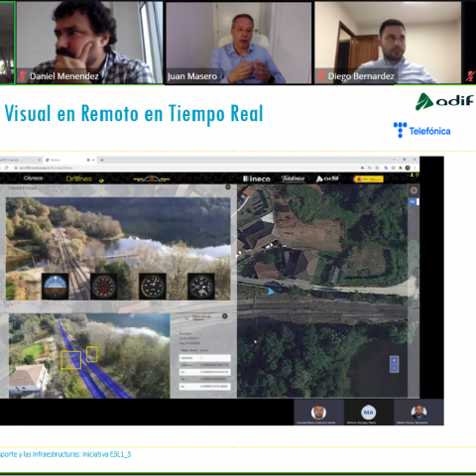Select Daniel Menendez's video tile
This screenshot has width=476, height=476.
[x=89, y=43]
